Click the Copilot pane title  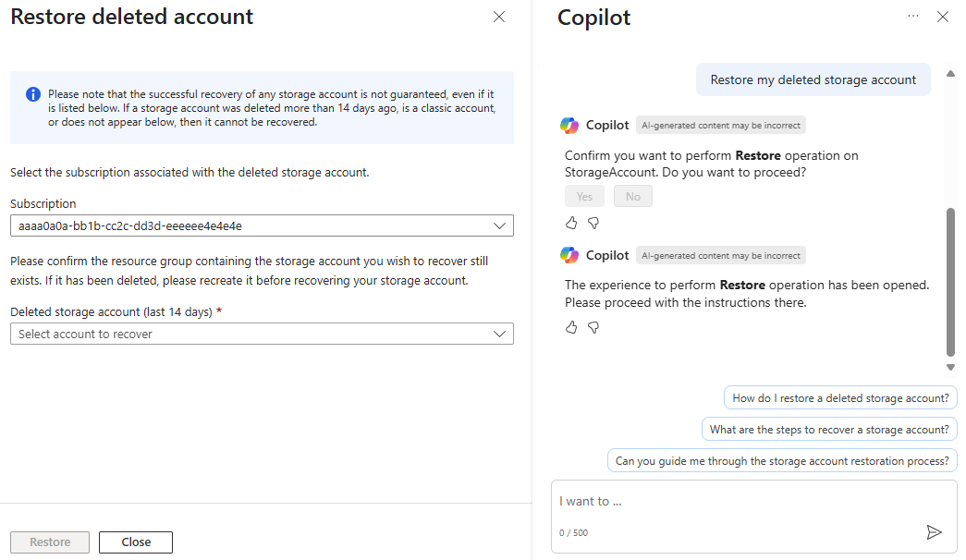[x=593, y=18]
